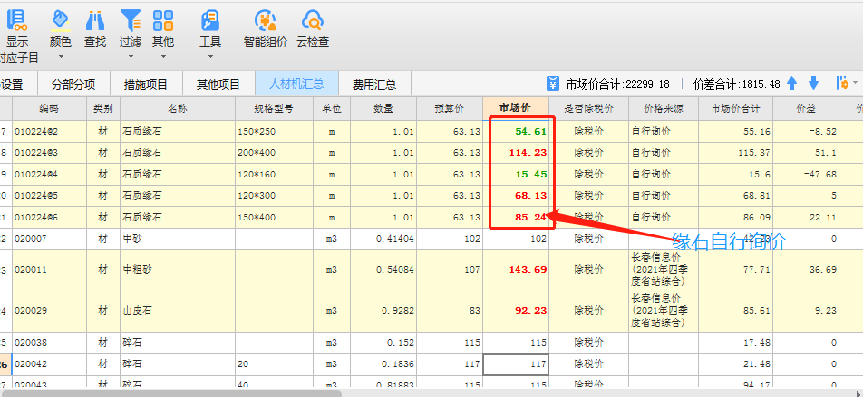Click the 市场价合计 column header
Viewport: 863px width, 397px height.
click(735, 109)
